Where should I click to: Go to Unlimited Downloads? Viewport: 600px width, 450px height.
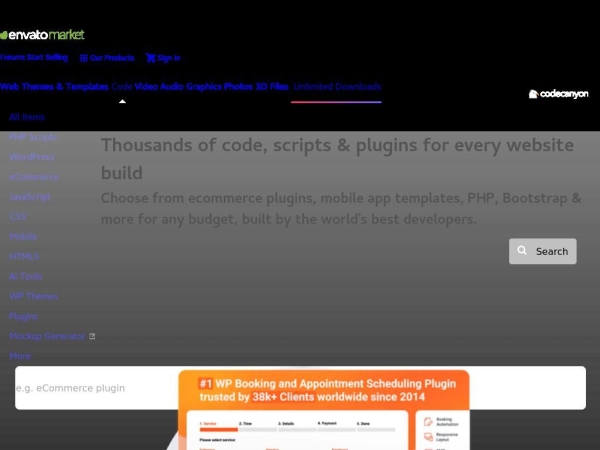[337, 86]
